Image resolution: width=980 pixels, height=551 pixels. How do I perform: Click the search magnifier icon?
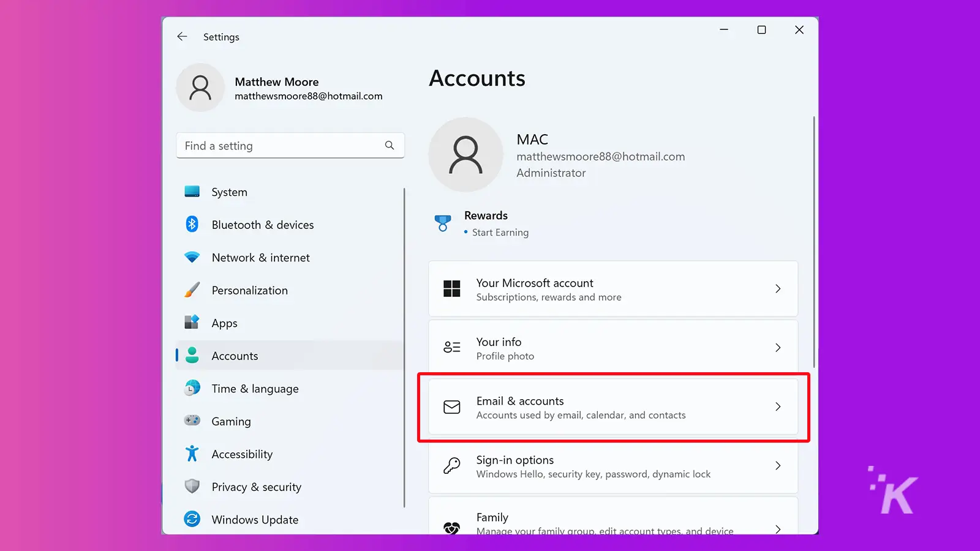pyautogui.click(x=390, y=145)
